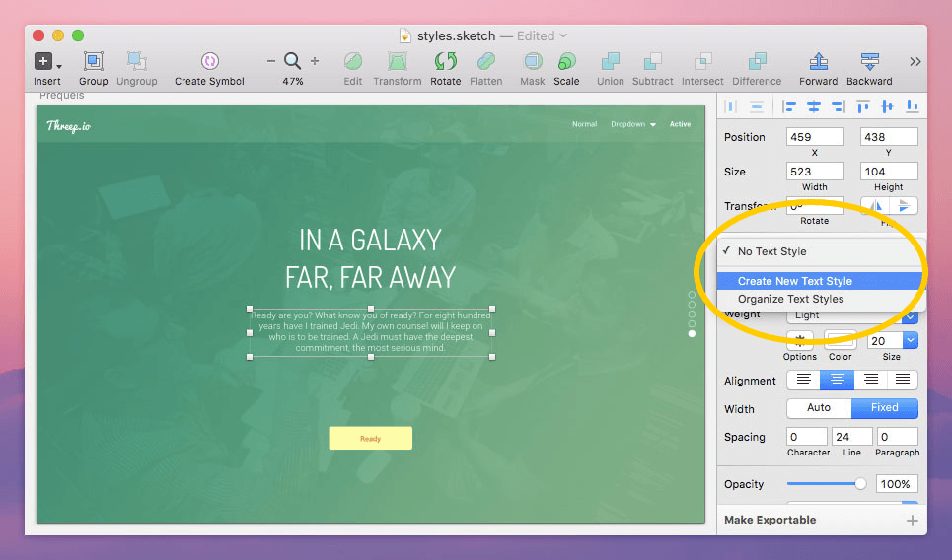Set text alignment to right
This screenshot has height=560, width=952.
pyautogui.click(x=871, y=380)
